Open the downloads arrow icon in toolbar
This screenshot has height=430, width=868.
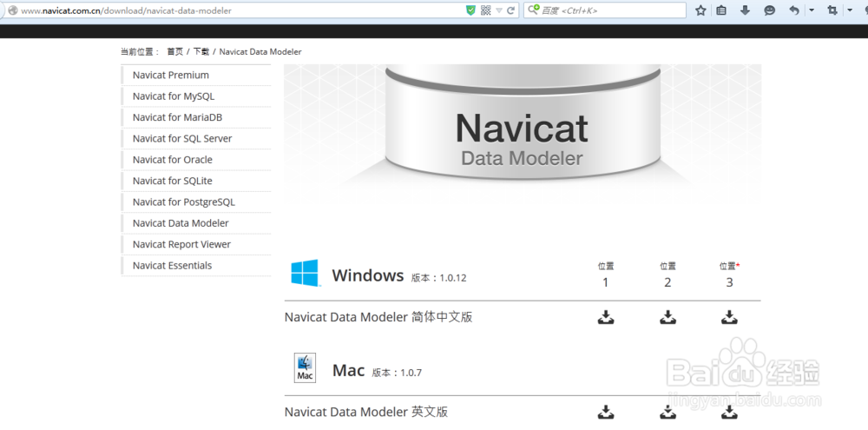(x=745, y=10)
